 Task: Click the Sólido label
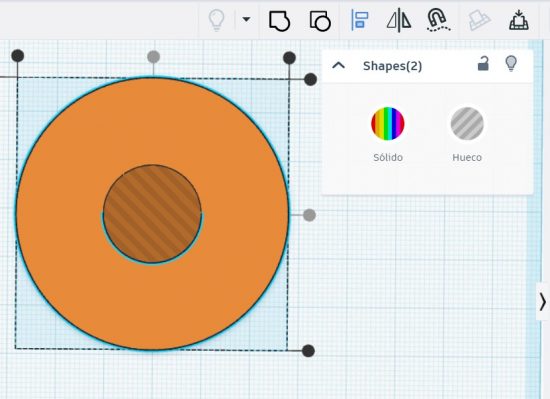388,157
